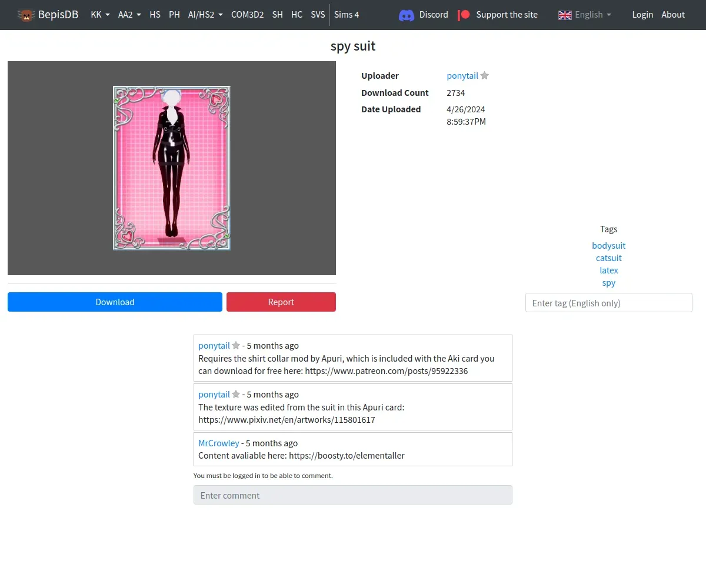Click the Uploader label
This screenshot has height=588, width=706.
(x=380, y=75)
